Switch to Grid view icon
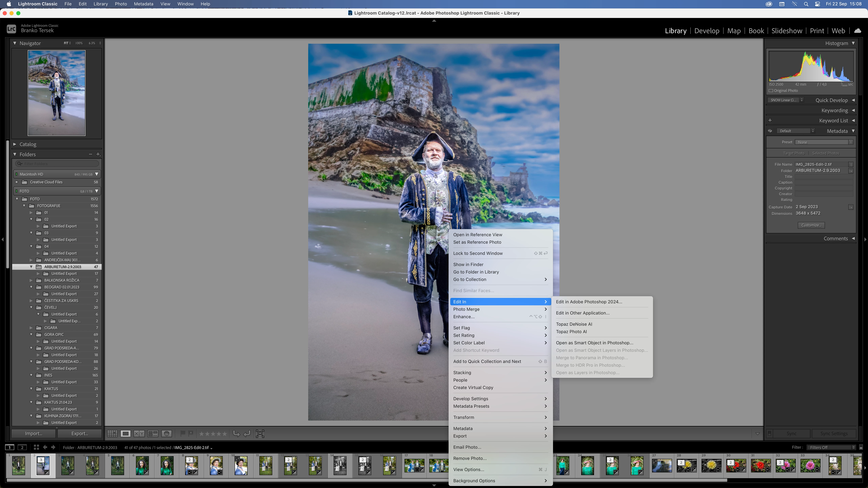 [x=112, y=434]
